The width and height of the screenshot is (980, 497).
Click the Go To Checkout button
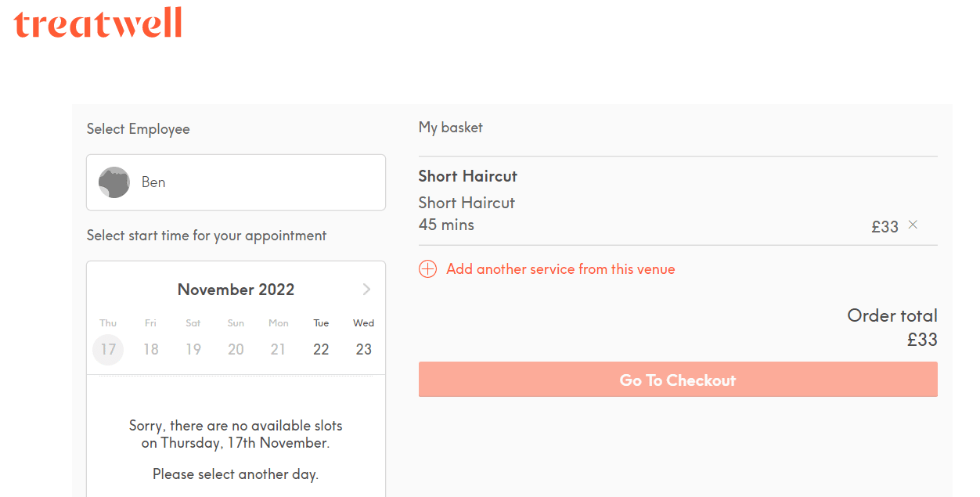coord(678,380)
